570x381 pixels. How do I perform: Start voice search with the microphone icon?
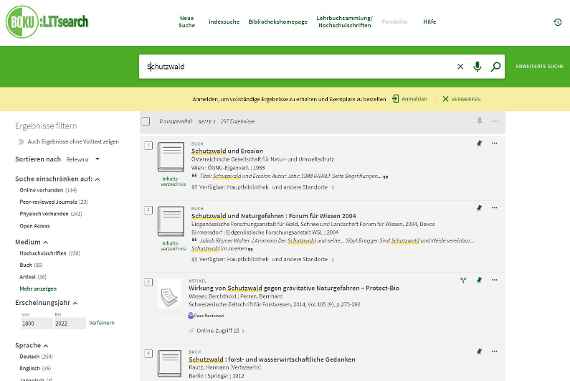click(x=477, y=67)
